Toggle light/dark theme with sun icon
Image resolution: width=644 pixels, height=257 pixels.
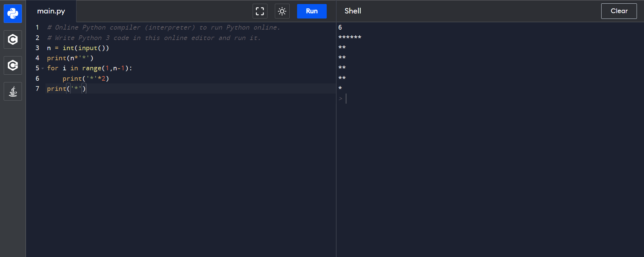click(x=282, y=11)
